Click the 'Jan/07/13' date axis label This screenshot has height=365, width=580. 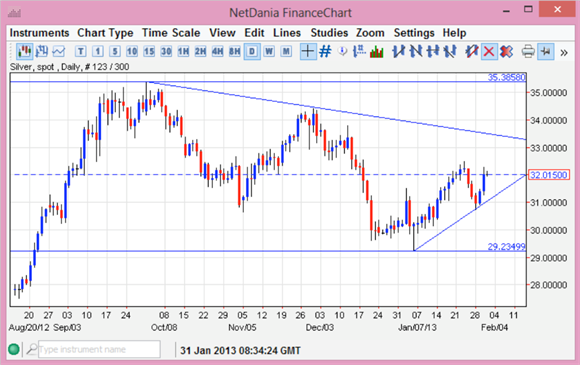[x=417, y=328]
